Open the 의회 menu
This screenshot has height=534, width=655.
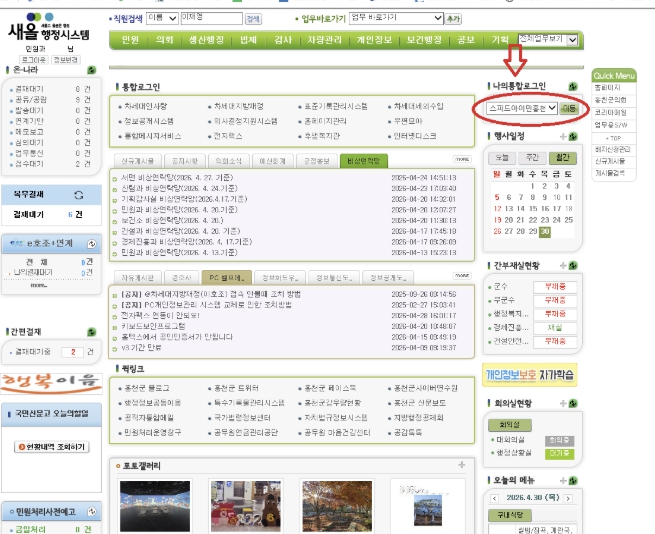click(x=164, y=40)
